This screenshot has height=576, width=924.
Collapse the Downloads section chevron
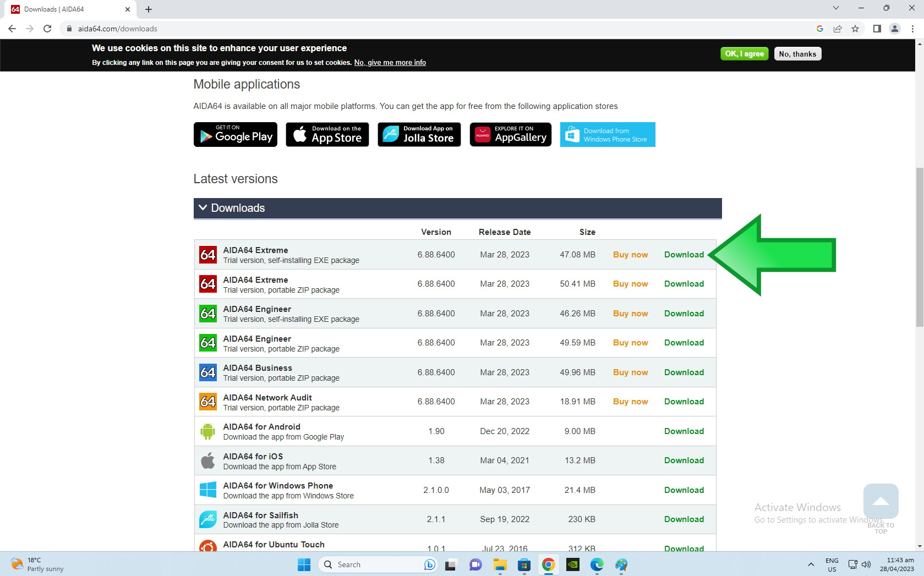pyautogui.click(x=203, y=207)
